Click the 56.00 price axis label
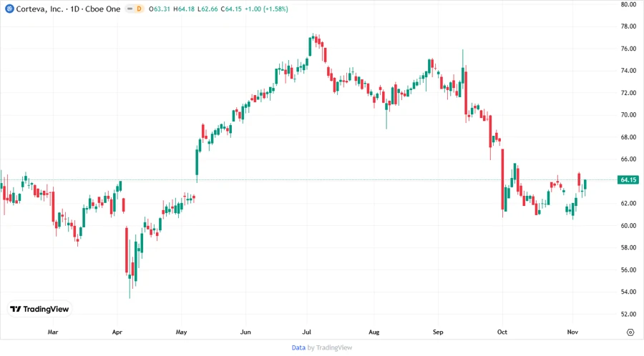Viewport: 644px width, 356px height. click(x=628, y=270)
